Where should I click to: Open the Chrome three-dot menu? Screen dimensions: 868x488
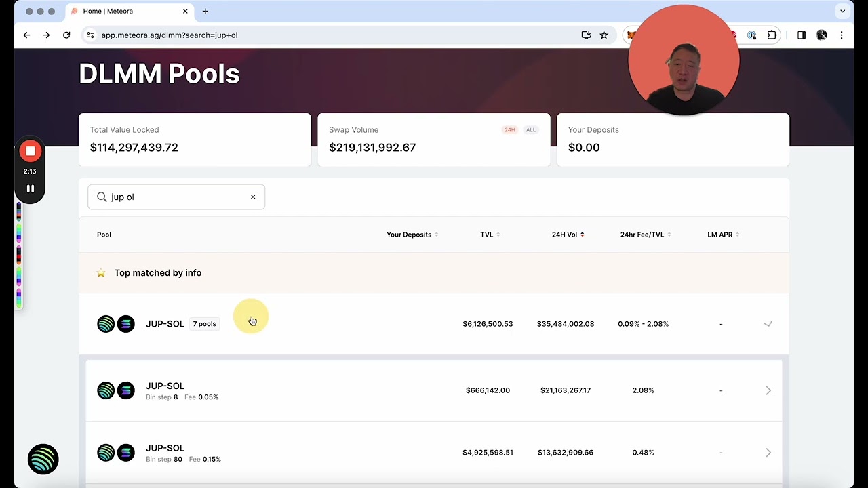click(x=842, y=35)
